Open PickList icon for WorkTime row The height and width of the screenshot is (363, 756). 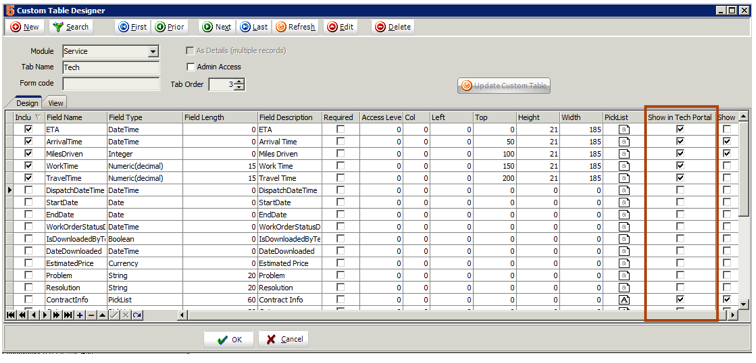point(624,166)
